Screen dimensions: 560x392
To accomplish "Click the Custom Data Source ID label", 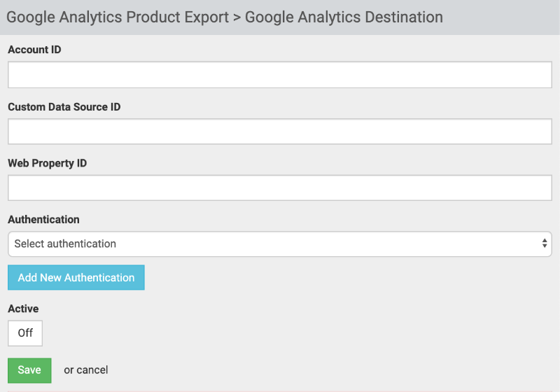I will (x=64, y=107).
